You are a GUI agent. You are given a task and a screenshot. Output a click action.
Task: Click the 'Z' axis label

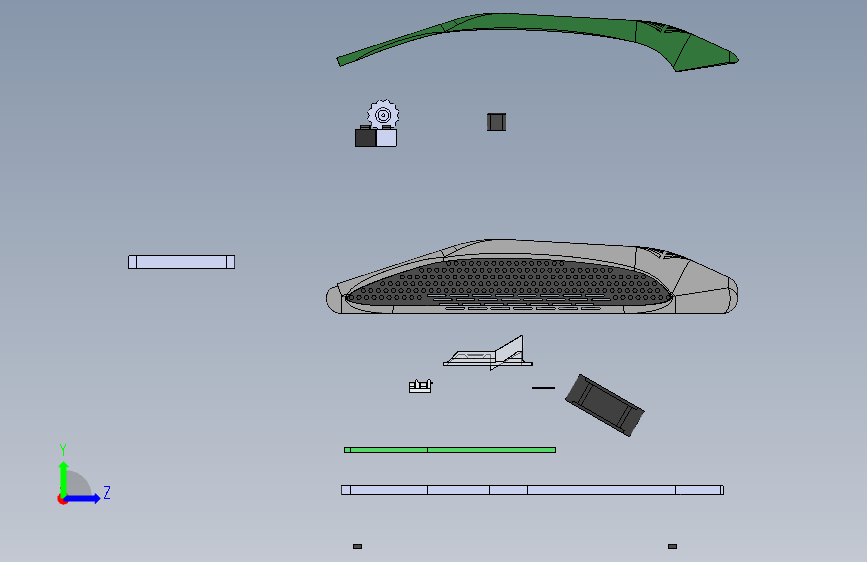pos(107,492)
